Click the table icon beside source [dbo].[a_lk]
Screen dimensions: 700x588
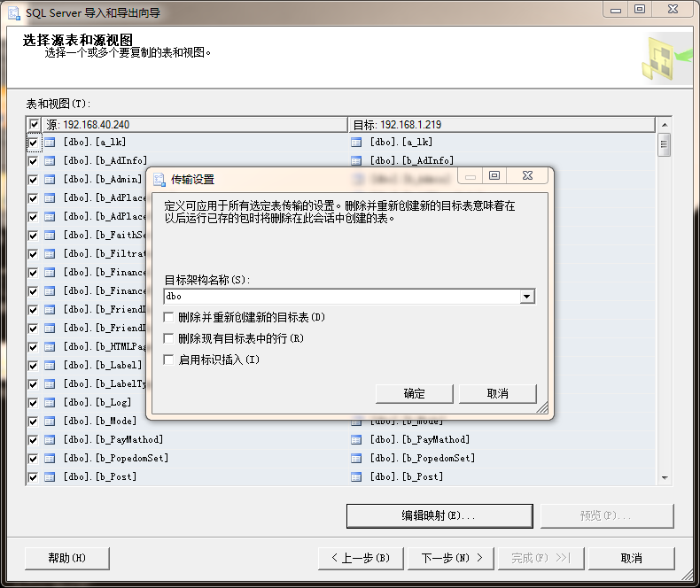50,143
